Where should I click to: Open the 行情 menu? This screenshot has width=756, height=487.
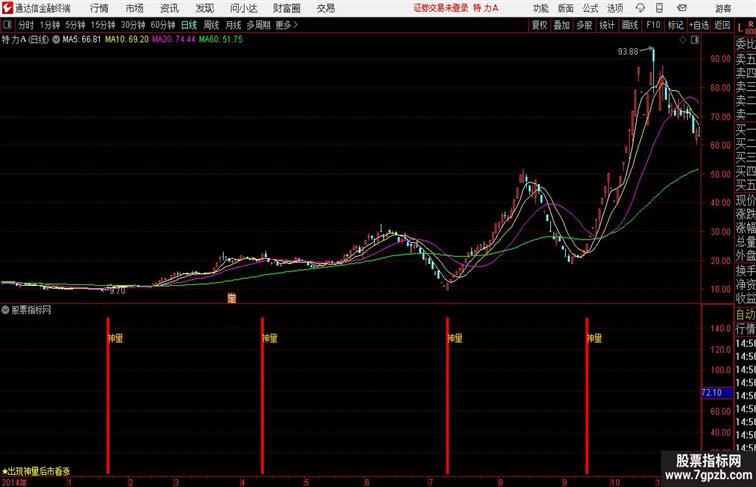99,8
